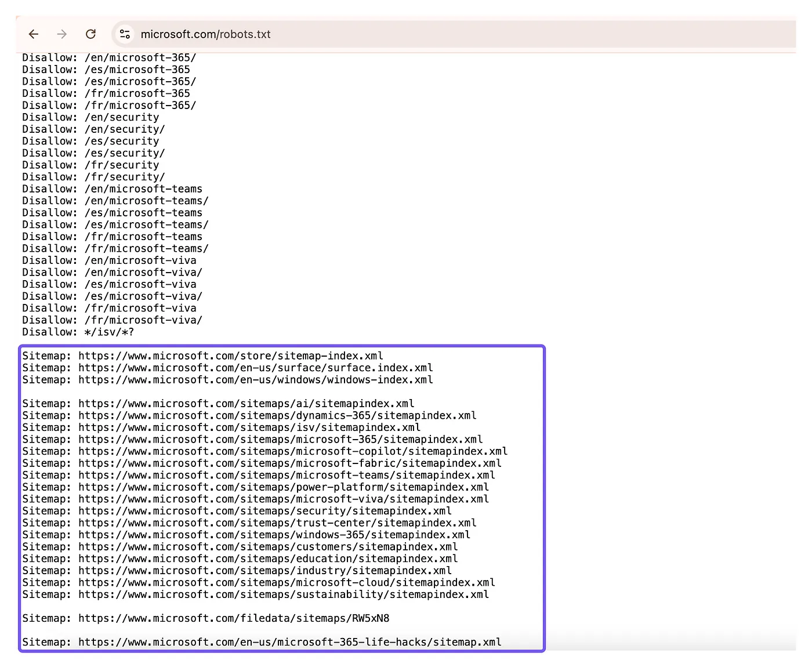Click the sitemaps/dynamics-365 sitemap line
Viewport: 812px width, 667px height.
pos(249,415)
